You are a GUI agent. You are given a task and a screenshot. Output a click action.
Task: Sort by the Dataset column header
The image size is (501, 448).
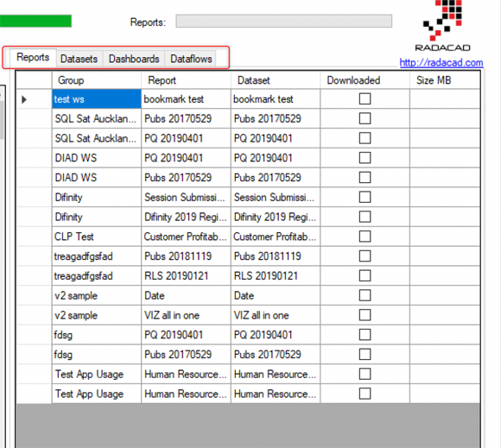point(276,80)
